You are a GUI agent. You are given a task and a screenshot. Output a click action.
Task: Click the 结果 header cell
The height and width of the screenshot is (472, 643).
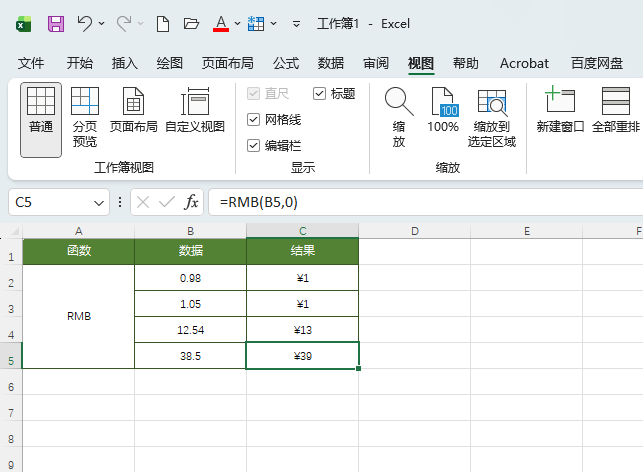tap(303, 251)
